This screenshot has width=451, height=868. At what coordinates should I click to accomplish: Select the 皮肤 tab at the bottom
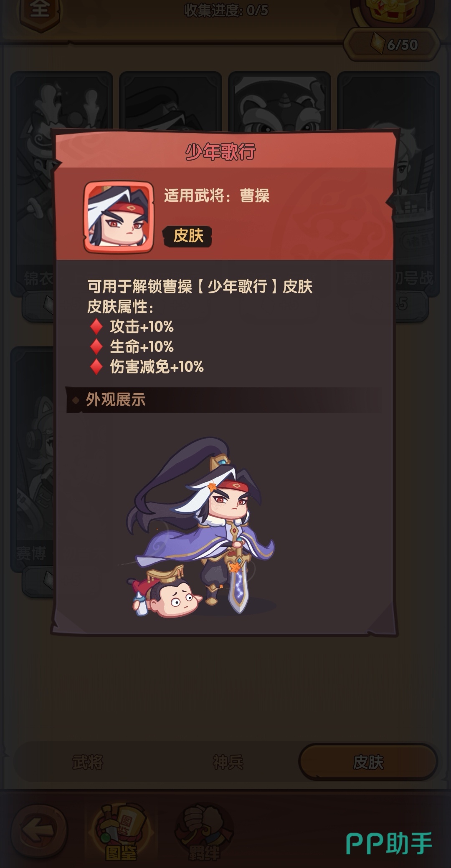(x=368, y=762)
